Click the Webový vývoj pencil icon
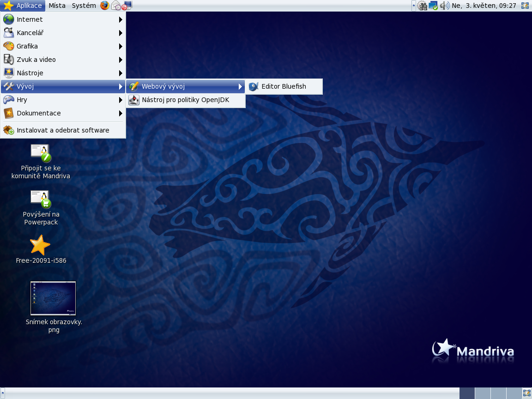 (x=134, y=86)
